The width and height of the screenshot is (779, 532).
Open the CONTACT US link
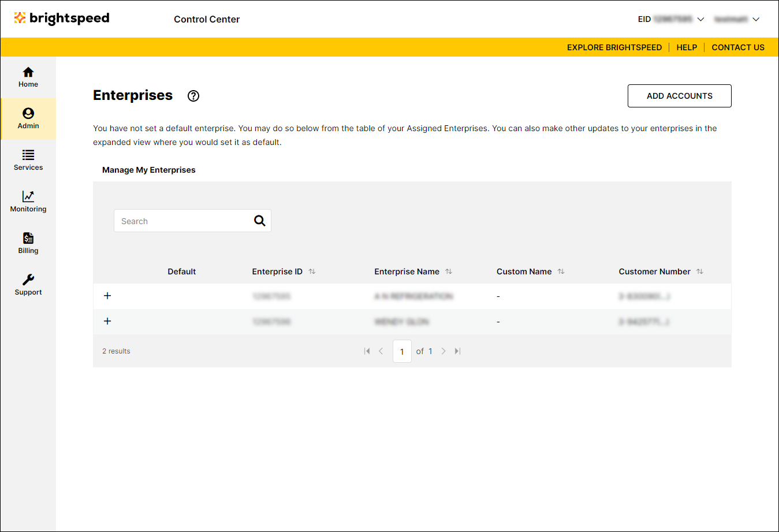[x=738, y=47]
